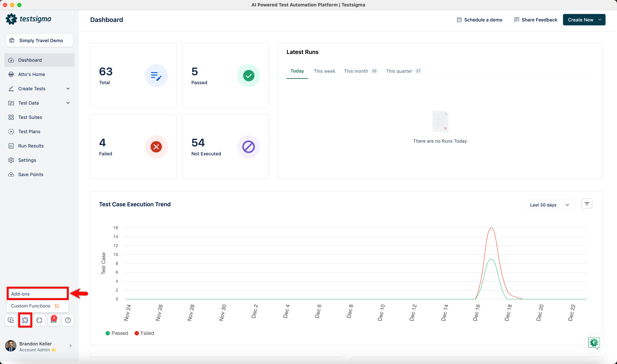617x364 pixels.
Task: Toggle the Passed legend series
Action: click(117, 333)
